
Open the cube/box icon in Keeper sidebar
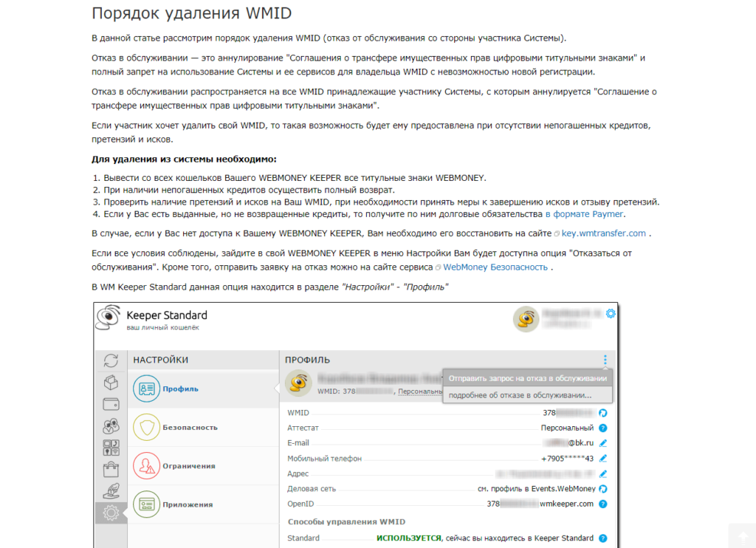click(111, 383)
